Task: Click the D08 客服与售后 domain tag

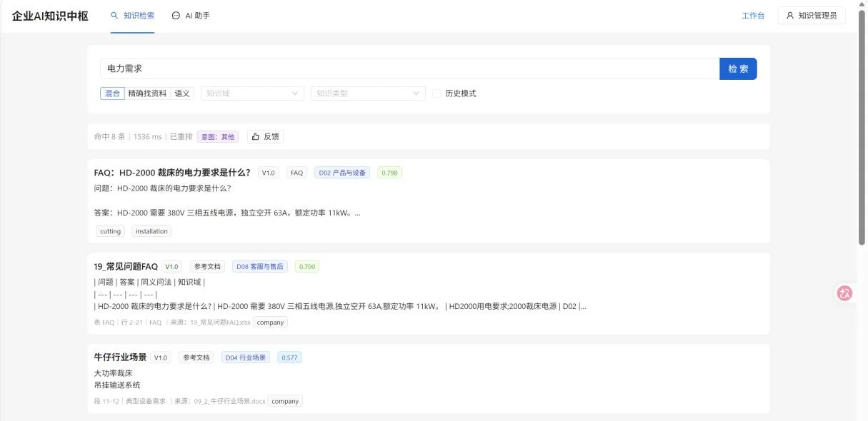Action: pyautogui.click(x=260, y=267)
